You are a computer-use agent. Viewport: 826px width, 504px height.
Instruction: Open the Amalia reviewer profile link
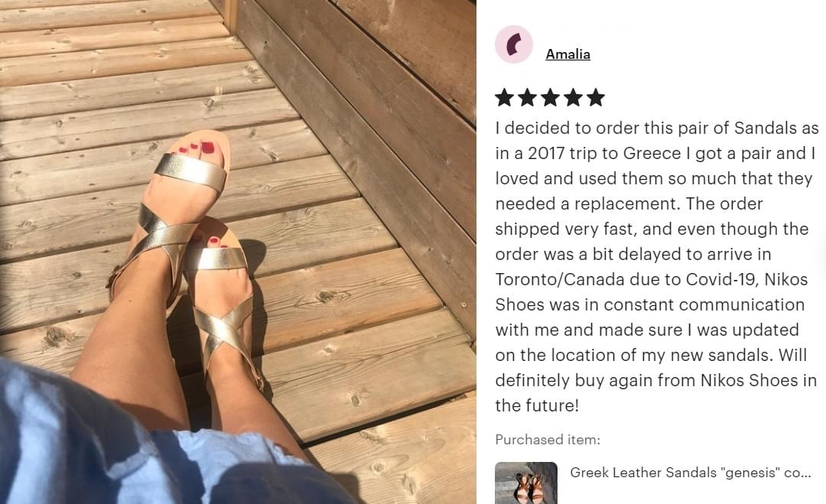point(567,54)
